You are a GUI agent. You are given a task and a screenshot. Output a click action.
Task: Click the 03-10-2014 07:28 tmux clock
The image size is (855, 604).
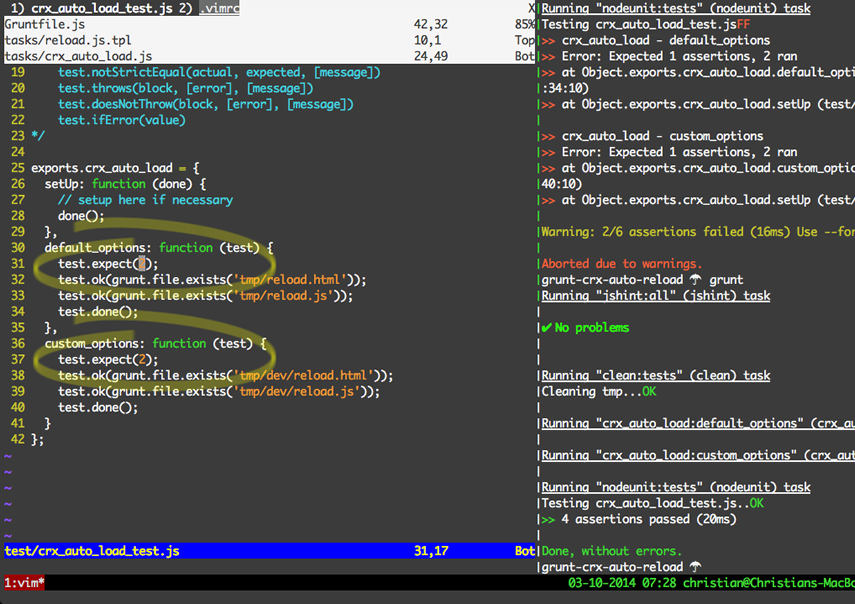[x=622, y=583]
